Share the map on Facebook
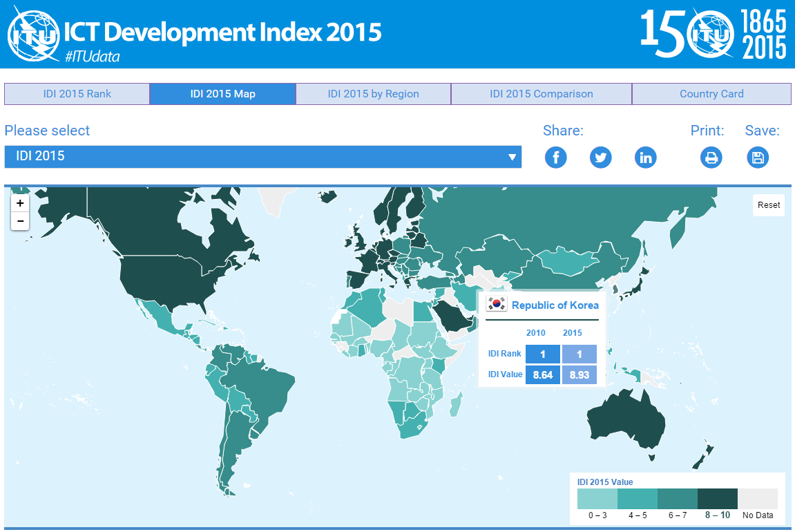 (555, 157)
